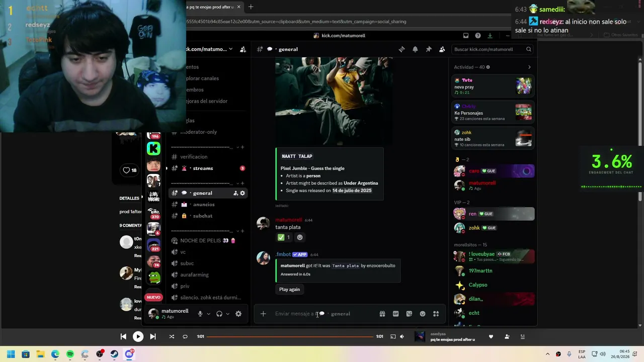Expand the Actividad panel arrow
The image size is (644, 362).
529,67
